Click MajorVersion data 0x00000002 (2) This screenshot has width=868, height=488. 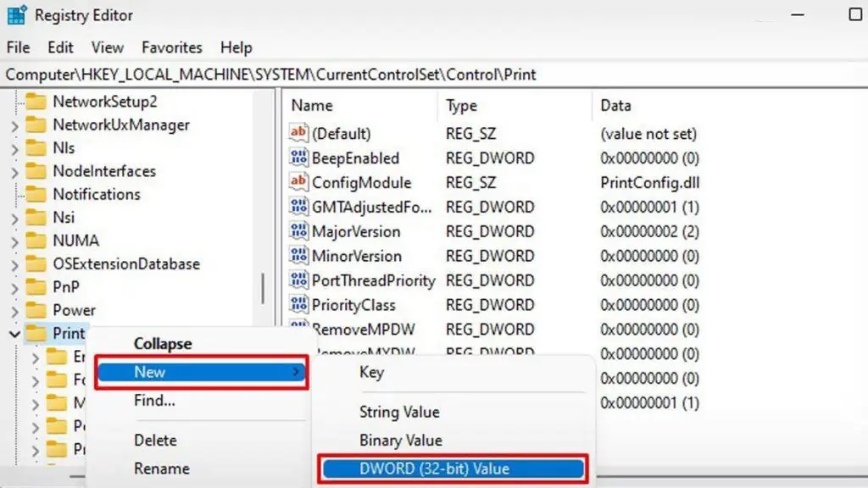click(x=649, y=231)
